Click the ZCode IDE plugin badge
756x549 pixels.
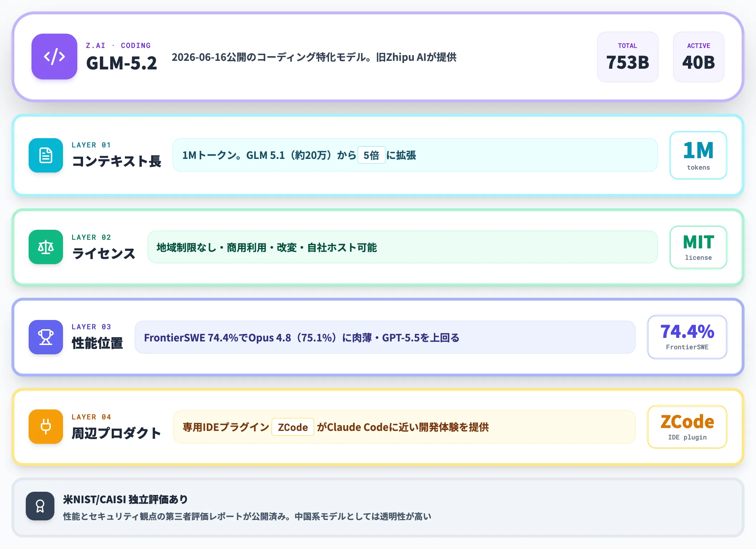click(x=687, y=427)
